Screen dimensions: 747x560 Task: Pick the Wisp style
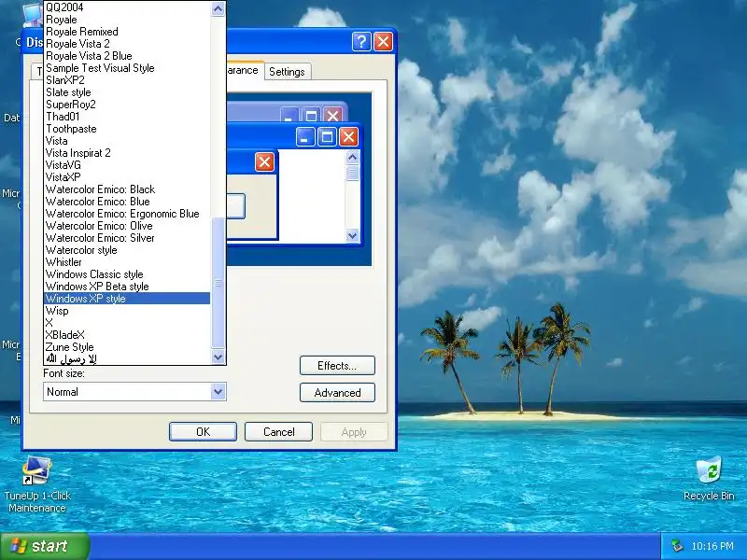click(127, 311)
